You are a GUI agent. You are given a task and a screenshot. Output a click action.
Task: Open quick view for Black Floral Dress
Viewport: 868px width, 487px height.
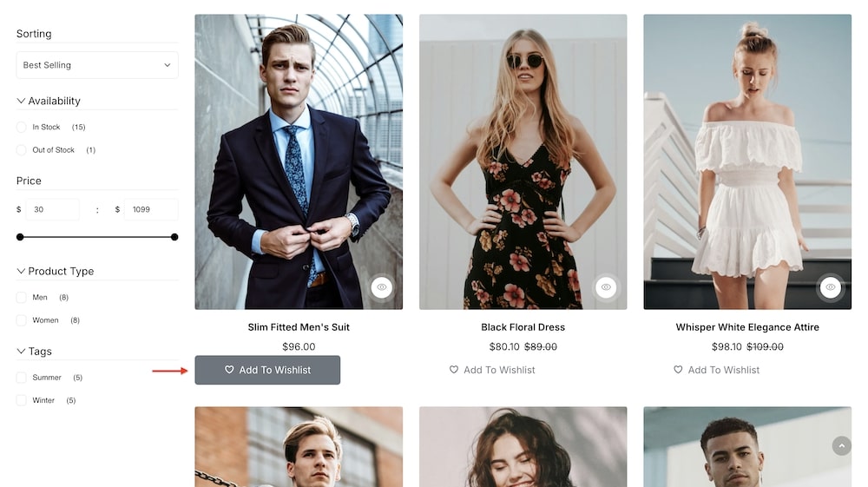606,287
